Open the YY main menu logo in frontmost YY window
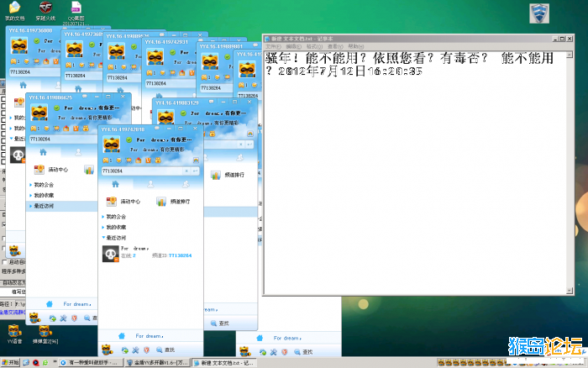The height and width of the screenshot is (368, 588). [107, 350]
